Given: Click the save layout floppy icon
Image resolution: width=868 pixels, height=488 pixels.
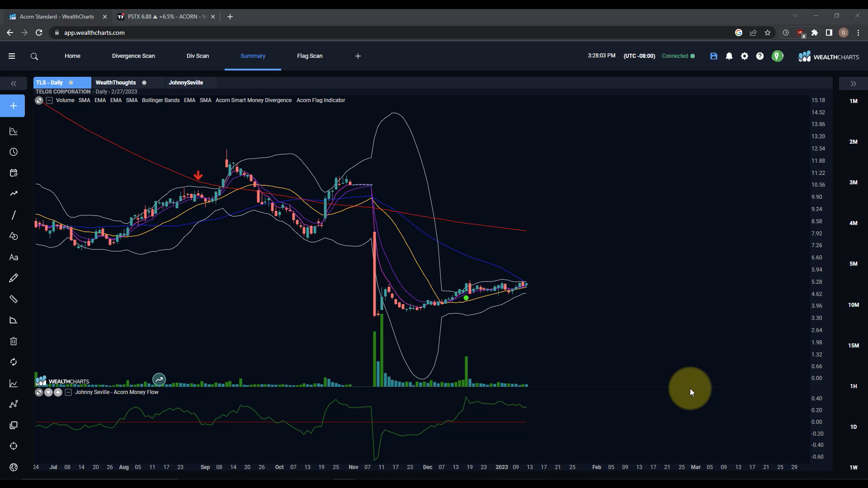Looking at the screenshot, I should (714, 56).
